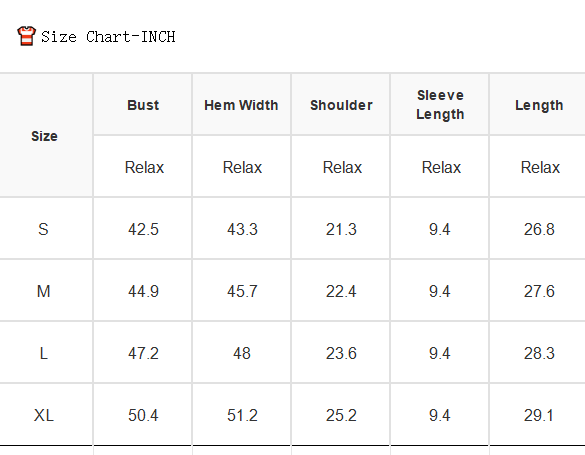Click the Sleeve Length column header

pos(440,105)
